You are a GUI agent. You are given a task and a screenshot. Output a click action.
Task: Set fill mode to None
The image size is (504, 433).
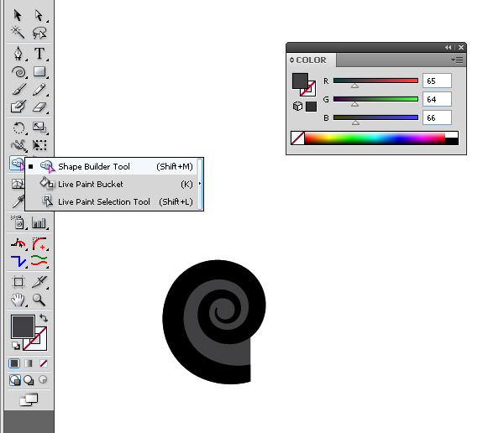coord(44,363)
